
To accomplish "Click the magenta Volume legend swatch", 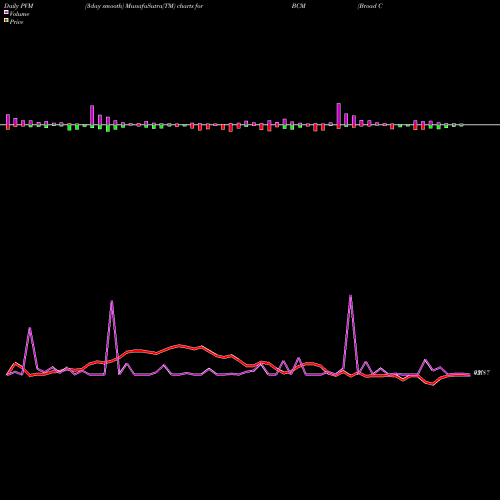I will tap(6, 12).
